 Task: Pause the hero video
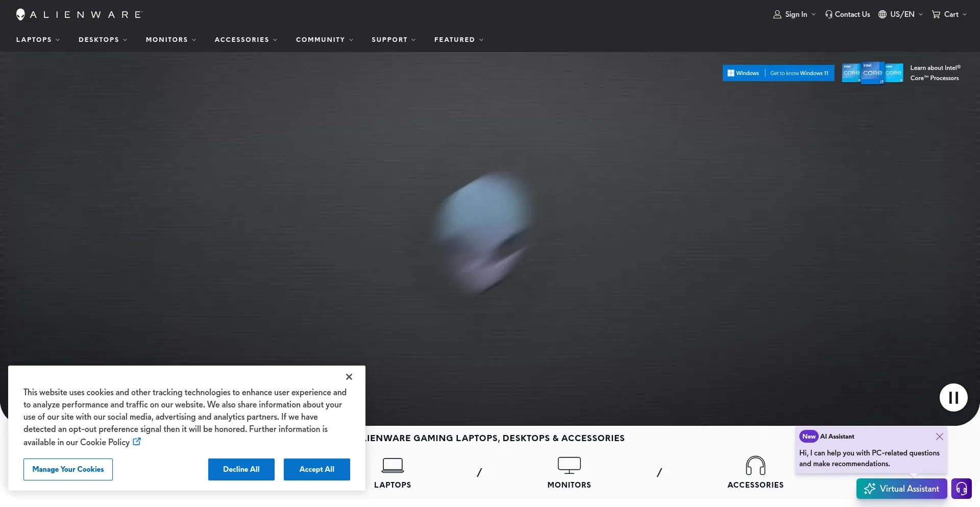tap(953, 398)
